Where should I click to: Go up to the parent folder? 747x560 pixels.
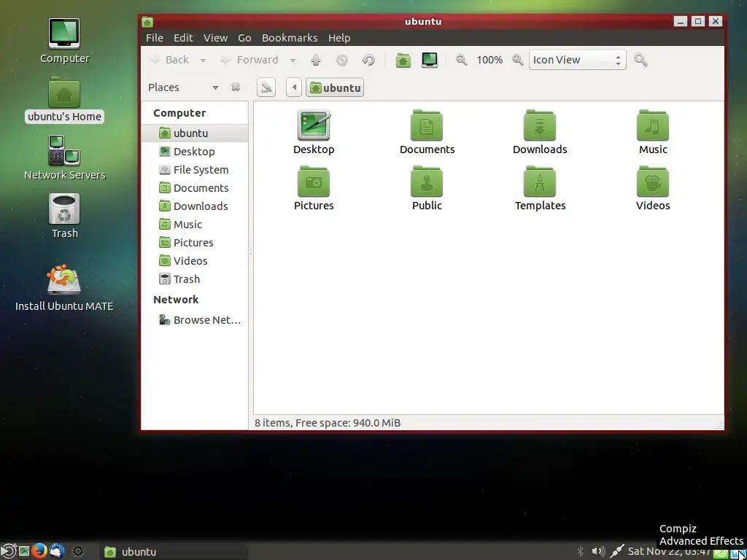(x=315, y=60)
